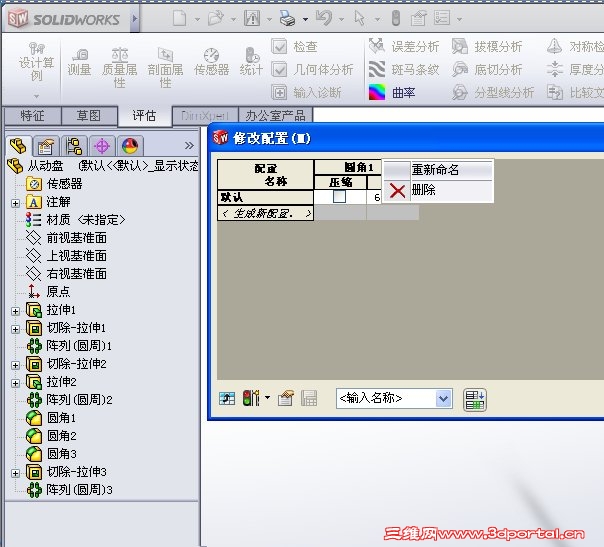Open 设计算例 tool
Image resolution: width=604 pixels, height=547 pixels.
37,62
